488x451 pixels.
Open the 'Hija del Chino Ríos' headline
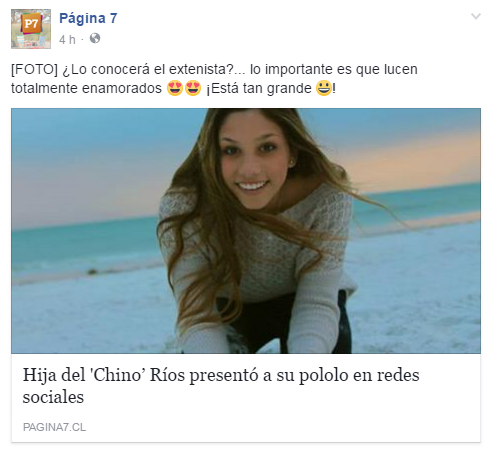coord(221,386)
